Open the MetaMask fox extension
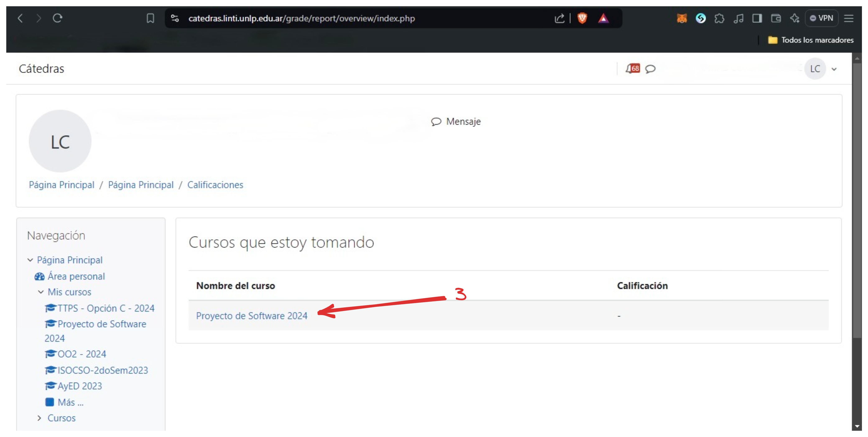 click(x=682, y=18)
